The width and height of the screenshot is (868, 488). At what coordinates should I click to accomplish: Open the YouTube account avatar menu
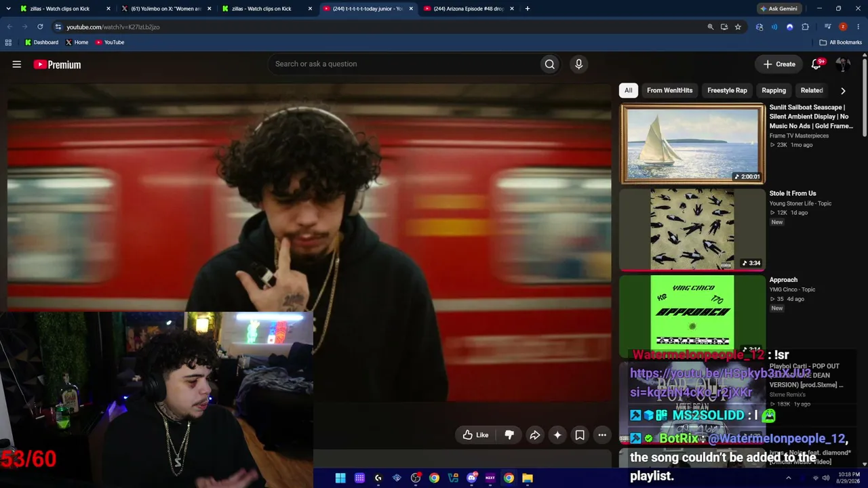click(x=843, y=64)
